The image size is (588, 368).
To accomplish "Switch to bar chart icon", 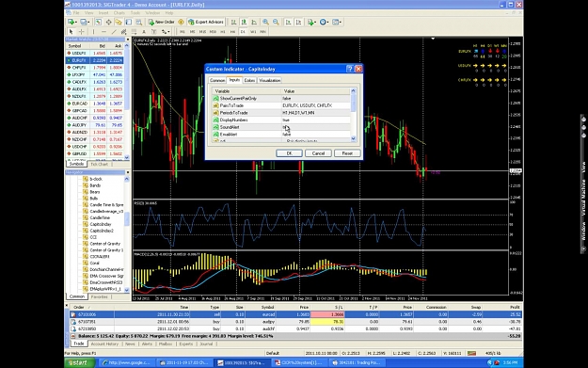I will [233, 23].
